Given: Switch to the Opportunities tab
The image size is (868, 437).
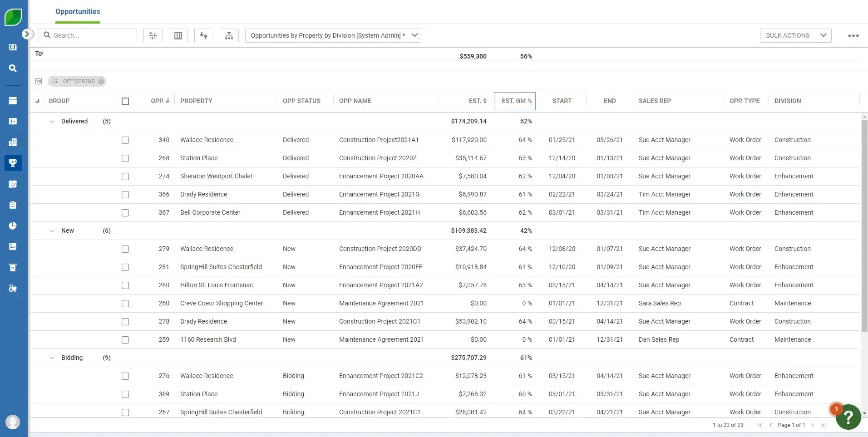Looking at the screenshot, I should 77,12.
